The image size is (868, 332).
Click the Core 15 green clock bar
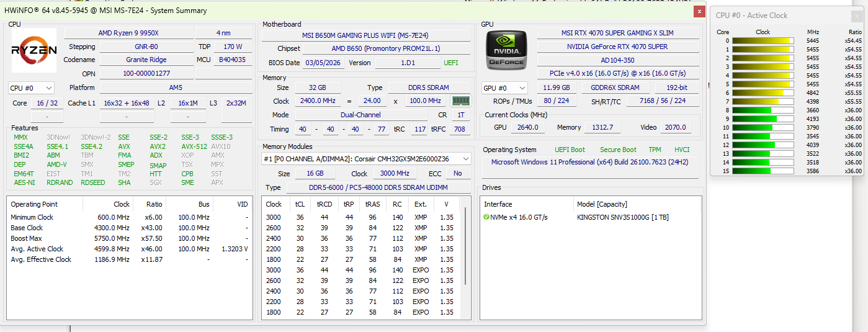pyautogui.click(x=763, y=171)
